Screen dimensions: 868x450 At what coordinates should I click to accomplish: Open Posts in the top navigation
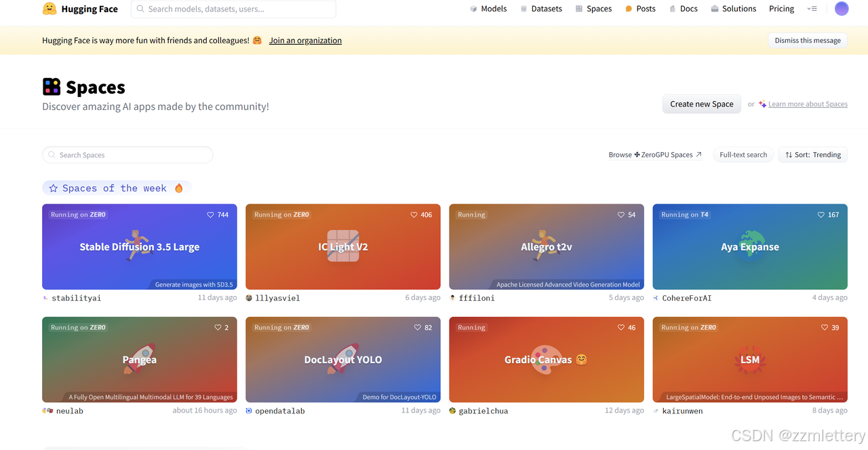click(640, 9)
